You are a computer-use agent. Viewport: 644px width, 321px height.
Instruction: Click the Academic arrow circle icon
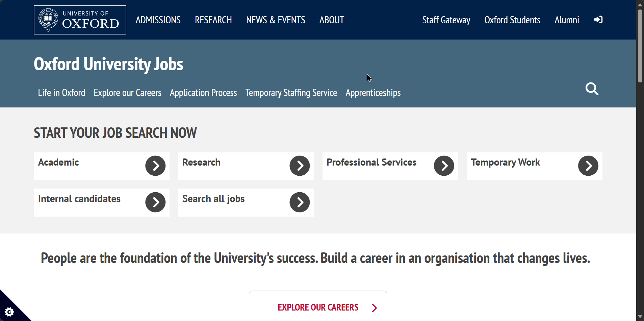[x=155, y=166]
